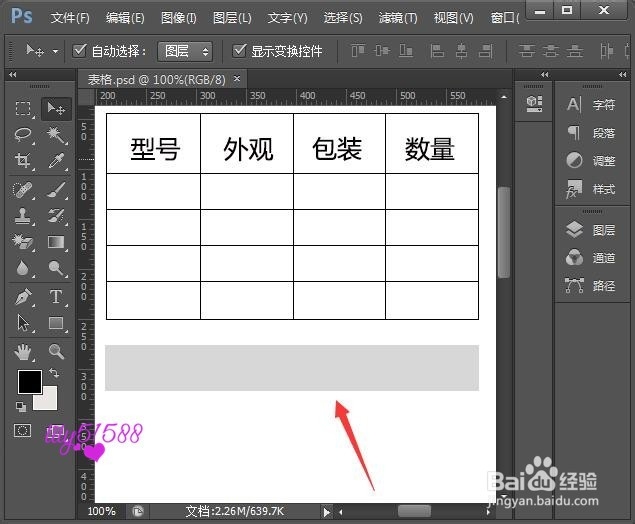Open the status bar info flyout arrow
Screen dimensions: 635x524
click(326, 512)
